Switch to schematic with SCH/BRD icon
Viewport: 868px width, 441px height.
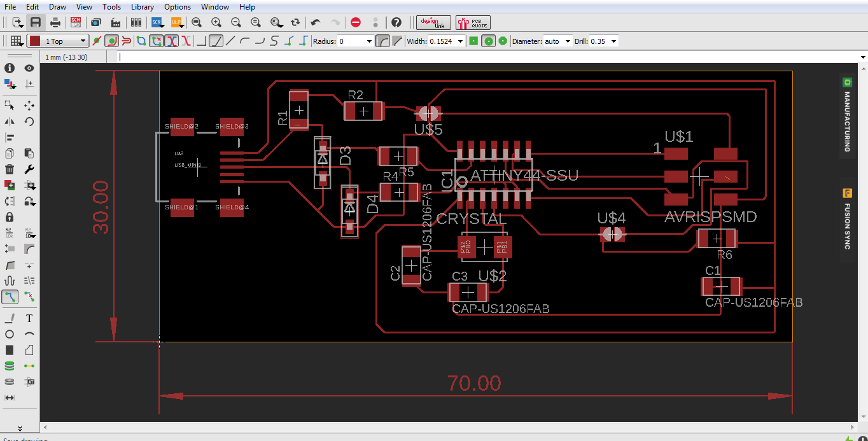76,22
